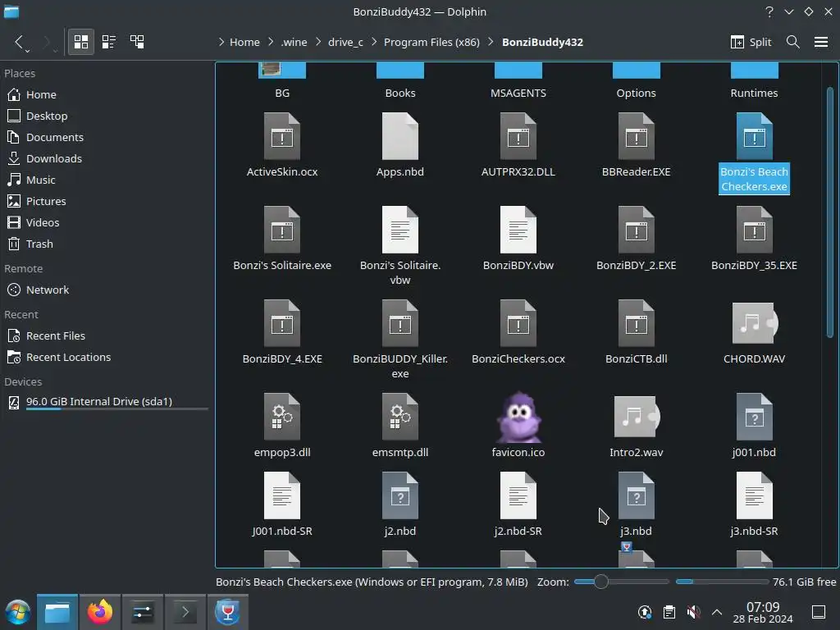
Task: Click the Split view button
Action: point(751,42)
